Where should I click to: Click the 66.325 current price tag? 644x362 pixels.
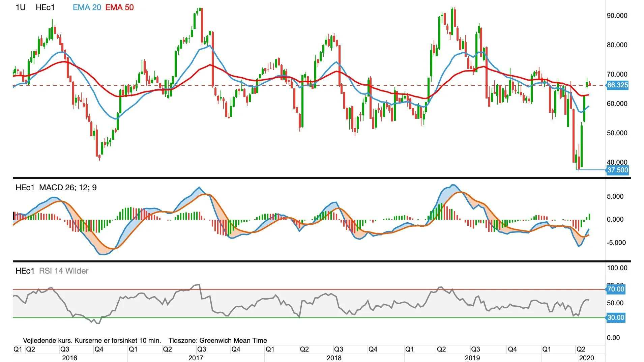tap(617, 85)
